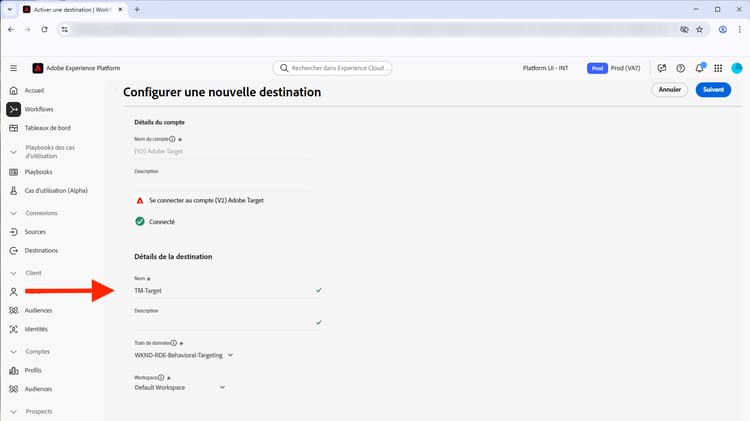Collapse the Client section
Image resolution: width=750 pixels, height=421 pixels.
13,273
